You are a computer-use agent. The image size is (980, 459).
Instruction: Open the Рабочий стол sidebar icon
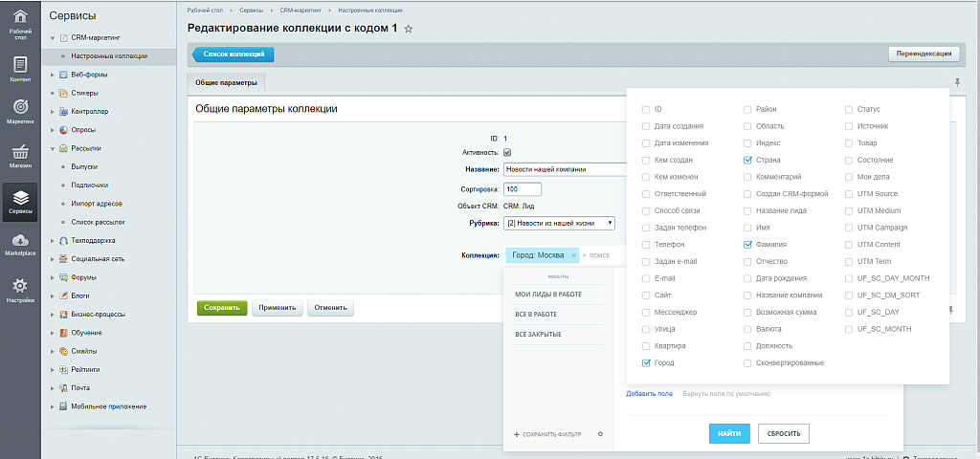[20, 21]
